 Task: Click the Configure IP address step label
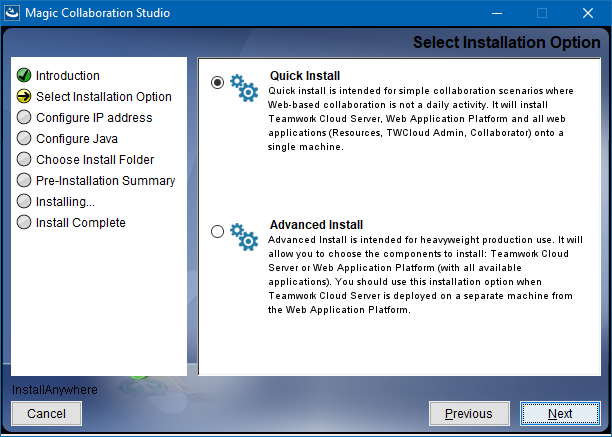pyautogui.click(x=94, y=118)
